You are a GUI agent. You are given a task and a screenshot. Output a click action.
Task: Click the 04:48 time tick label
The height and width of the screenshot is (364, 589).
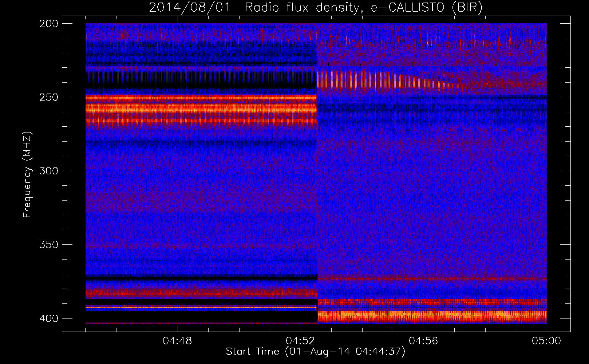177,341
